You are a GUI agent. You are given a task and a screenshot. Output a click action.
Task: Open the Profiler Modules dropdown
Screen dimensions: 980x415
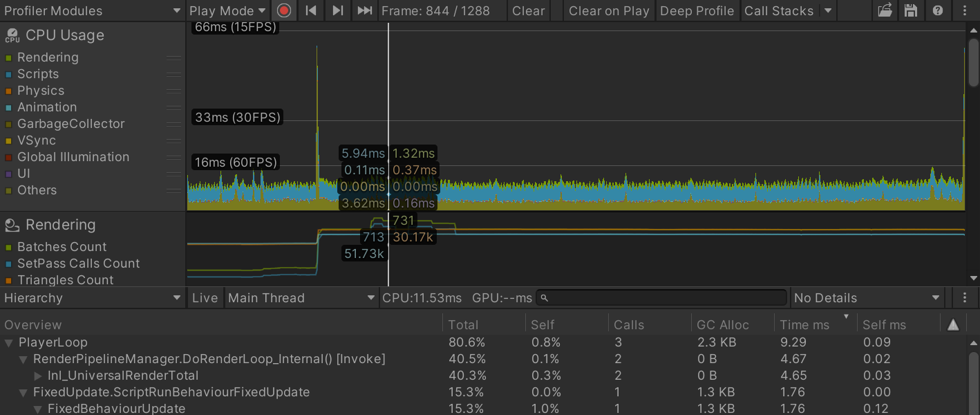coord(93,10)
